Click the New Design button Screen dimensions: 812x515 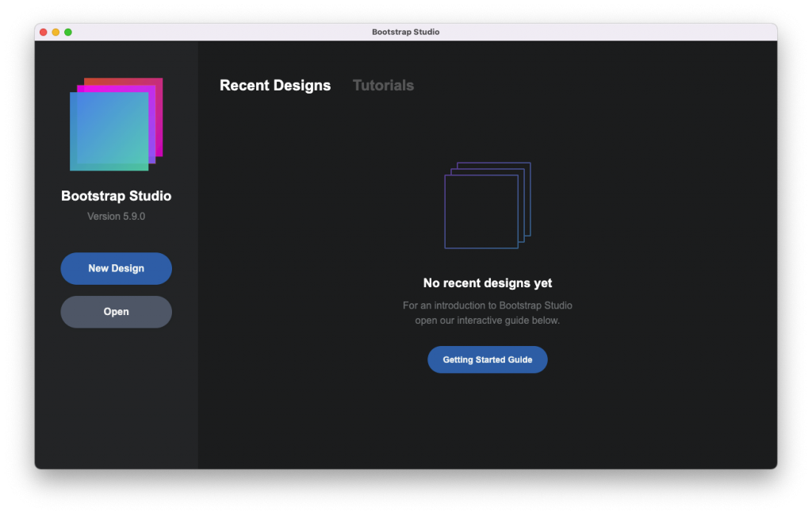pyautogui.click(x=116, y=268)
